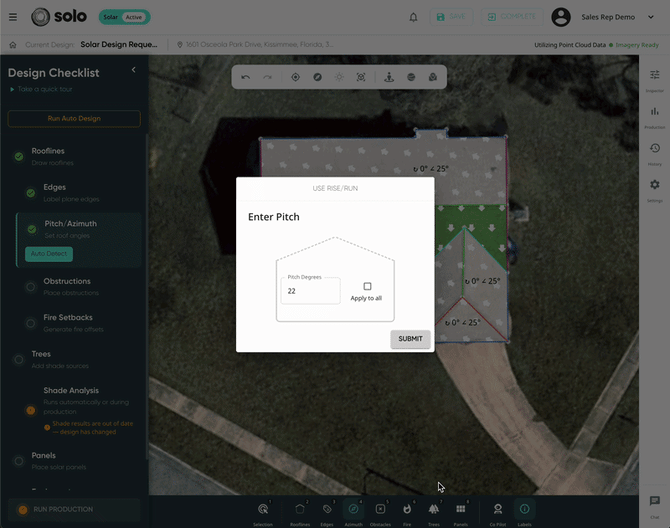Open the Chat panel
Image resolution: width=670 pixels, height=528 pixels.
[x=655, y=506]
